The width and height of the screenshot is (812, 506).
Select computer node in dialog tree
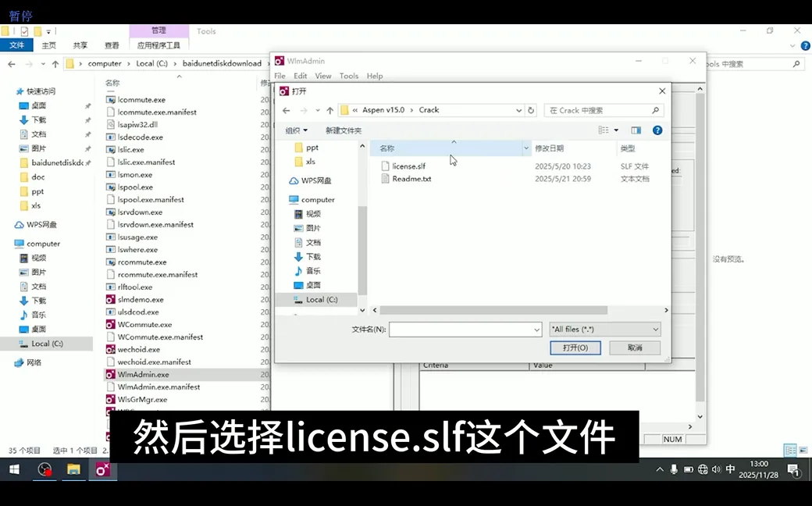coord(312,199)
